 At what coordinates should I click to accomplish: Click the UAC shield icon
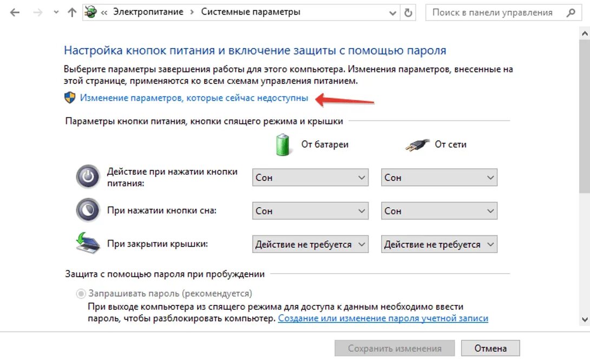[x=70, y=98]
